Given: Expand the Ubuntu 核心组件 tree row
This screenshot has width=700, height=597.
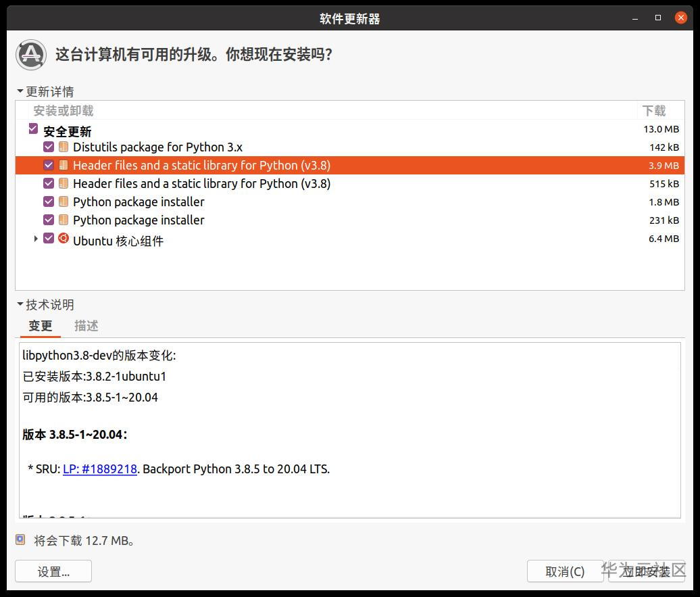Looking at the screenshot, I should point(36,239).
